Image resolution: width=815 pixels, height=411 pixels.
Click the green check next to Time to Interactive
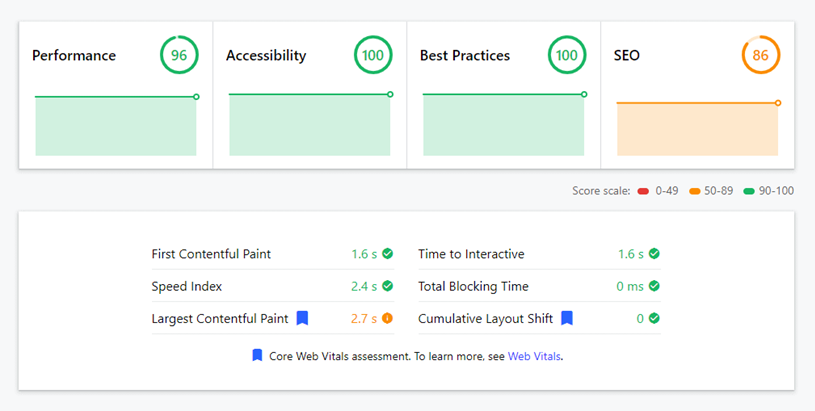(654, 254)
